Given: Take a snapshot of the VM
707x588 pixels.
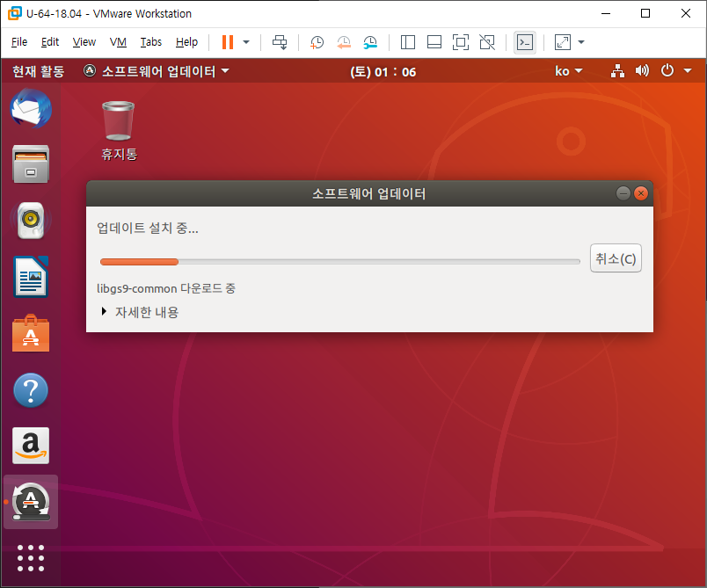Looking at the screenshot, I should click(317, 42).
